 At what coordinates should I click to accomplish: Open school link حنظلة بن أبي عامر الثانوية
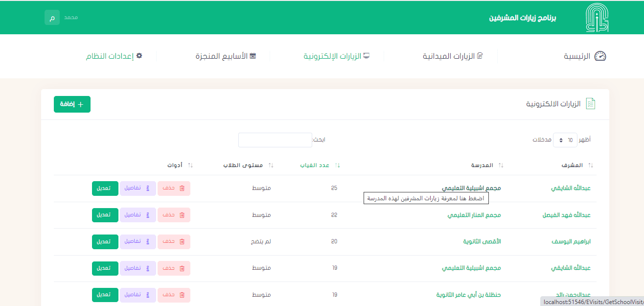pos(468,295)
